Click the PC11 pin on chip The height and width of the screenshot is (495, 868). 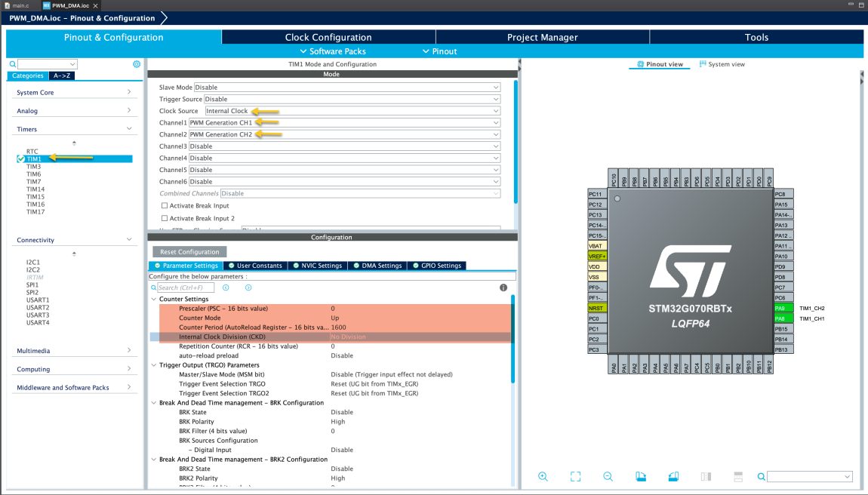point(597,195)
